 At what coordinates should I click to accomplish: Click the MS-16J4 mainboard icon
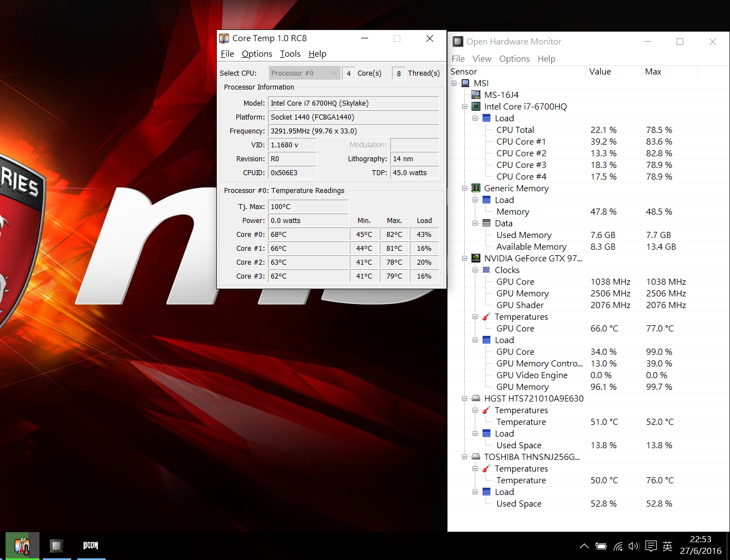click(476, 95)
